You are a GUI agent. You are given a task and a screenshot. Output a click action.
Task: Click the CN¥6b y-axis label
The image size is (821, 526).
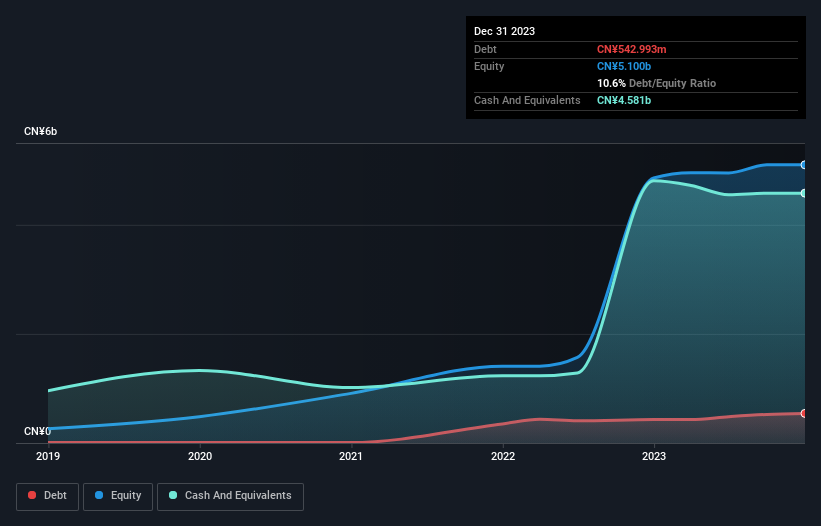pyautogui.click(x=40, y=131)
